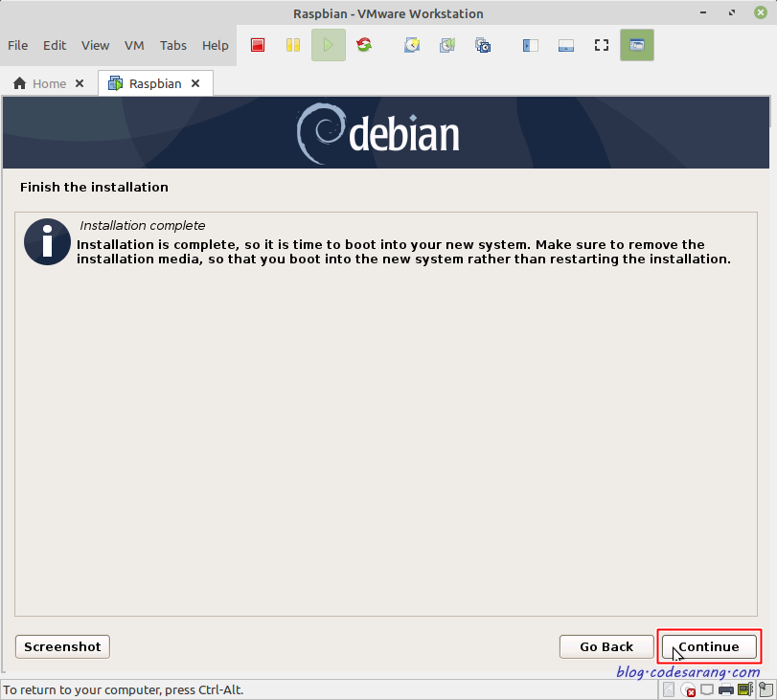The image size is (777, 700).
Task: Enter full screen mode icon
Action: [x=602, y=45]
